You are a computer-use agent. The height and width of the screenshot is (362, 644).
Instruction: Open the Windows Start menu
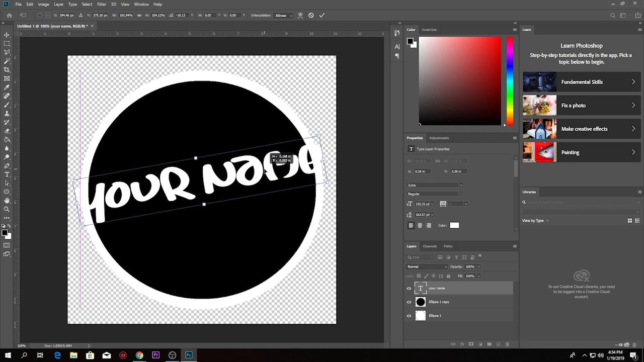(x=8, y=355)
